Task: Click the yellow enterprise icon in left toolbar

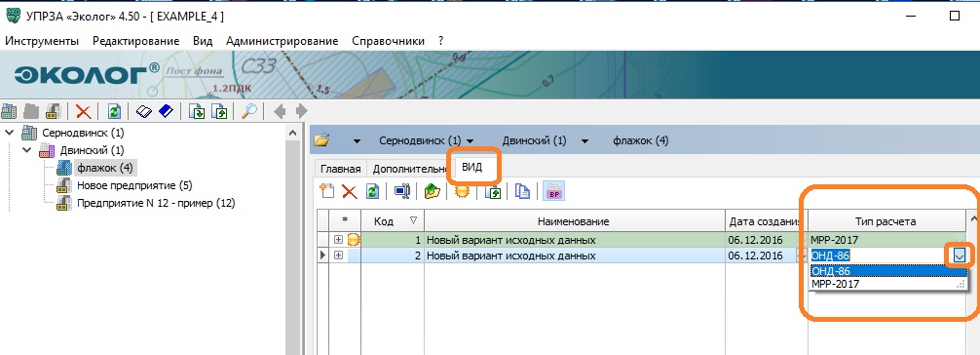Action: (x=54, y=112)
